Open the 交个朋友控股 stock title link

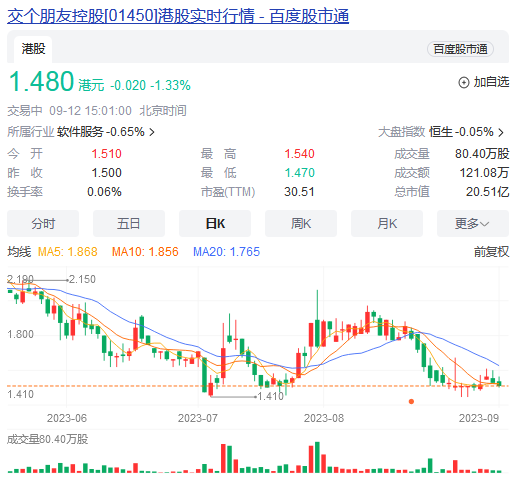tap(178, 16)
